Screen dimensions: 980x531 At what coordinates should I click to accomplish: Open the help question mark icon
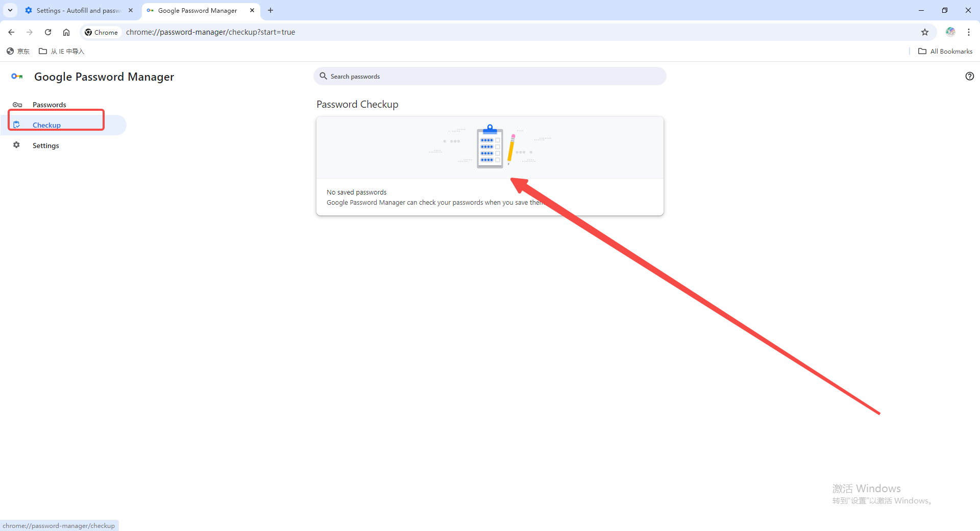[x=970, y=76]
